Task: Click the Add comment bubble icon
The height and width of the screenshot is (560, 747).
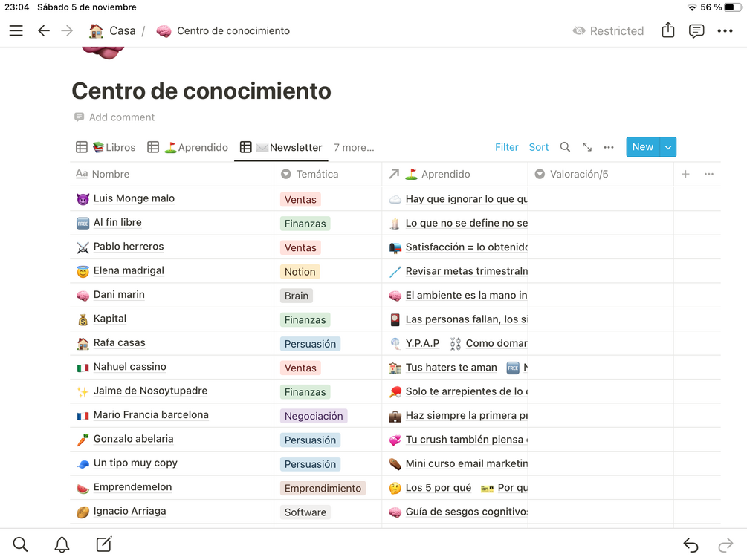Action: coord(79,117)
